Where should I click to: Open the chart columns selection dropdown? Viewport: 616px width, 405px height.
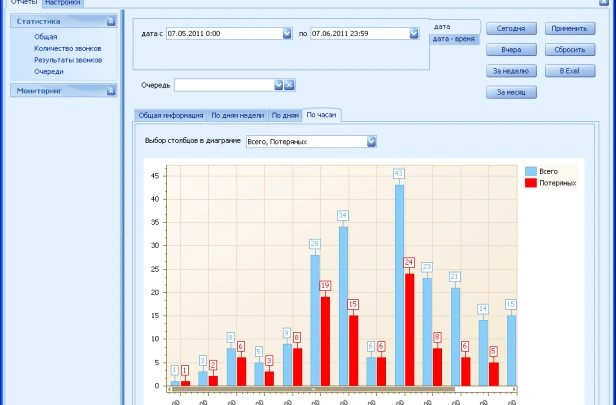[x=371, y=142]
